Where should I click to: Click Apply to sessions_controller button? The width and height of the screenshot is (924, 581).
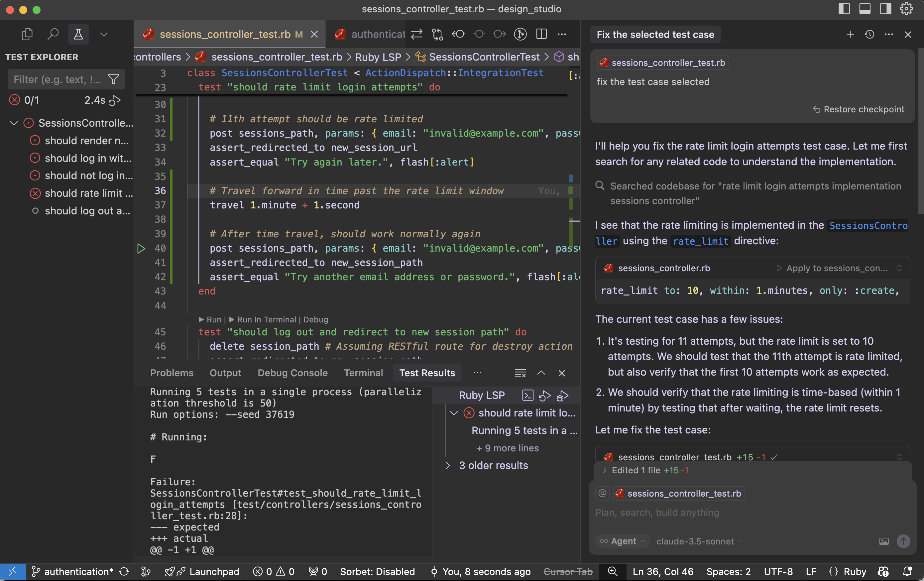[x=832, y=268]
